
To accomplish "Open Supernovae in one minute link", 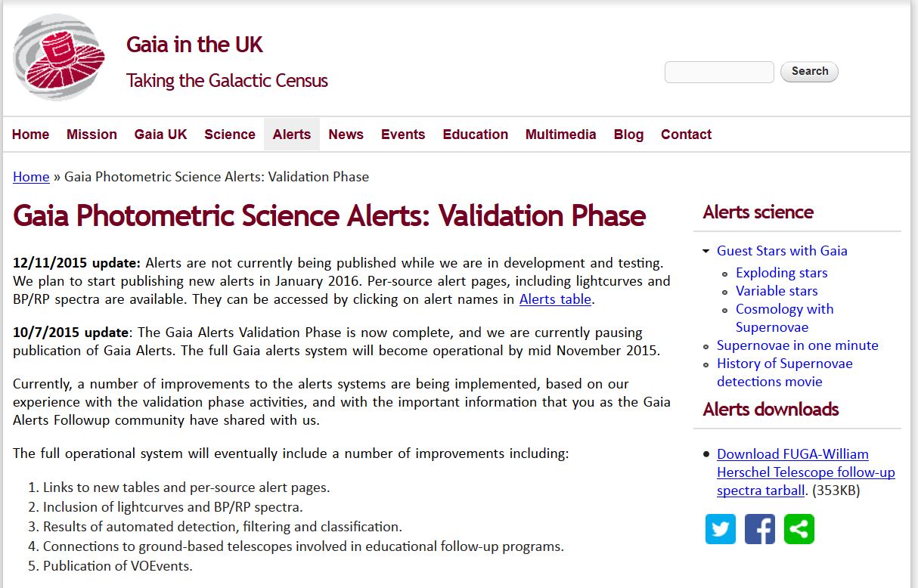I will point(798,345).
